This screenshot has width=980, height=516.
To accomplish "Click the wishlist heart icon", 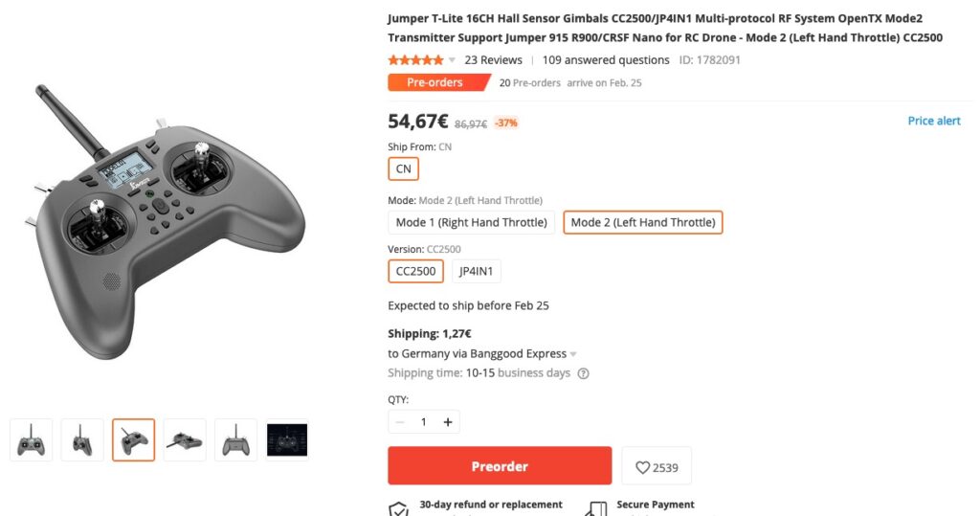I will (643, 467).
